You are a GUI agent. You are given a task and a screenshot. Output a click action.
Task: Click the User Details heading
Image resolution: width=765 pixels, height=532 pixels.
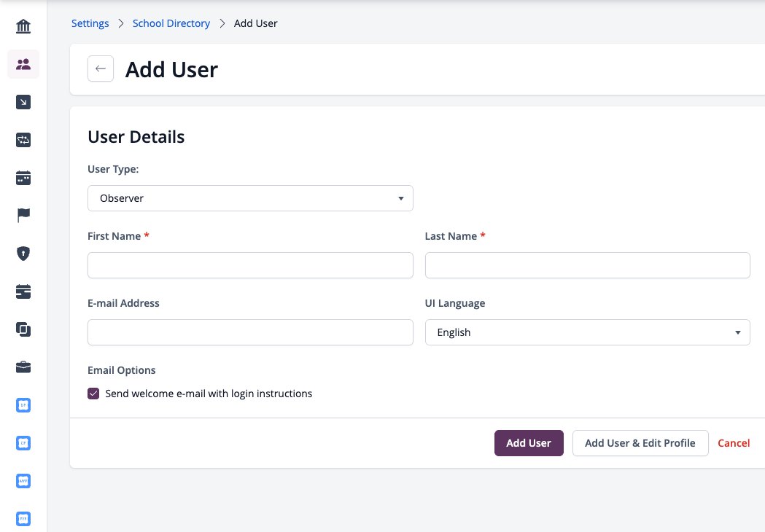point(136,137)
